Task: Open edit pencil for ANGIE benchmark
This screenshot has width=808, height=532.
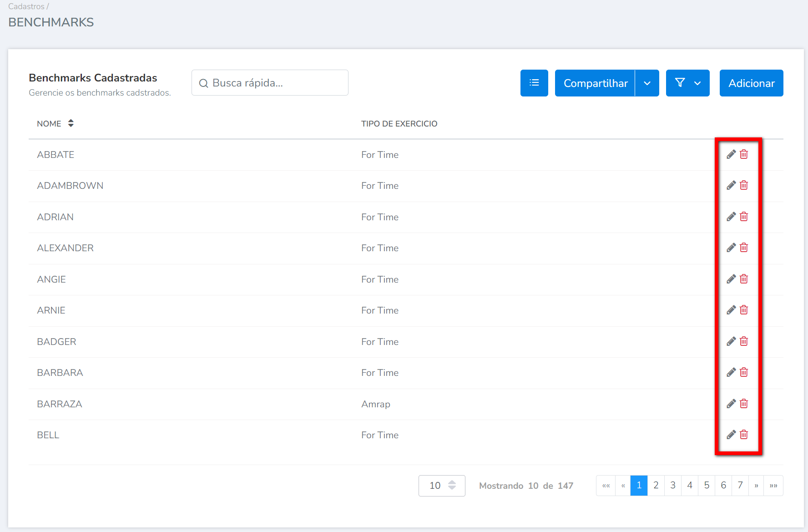Action: 731,279
